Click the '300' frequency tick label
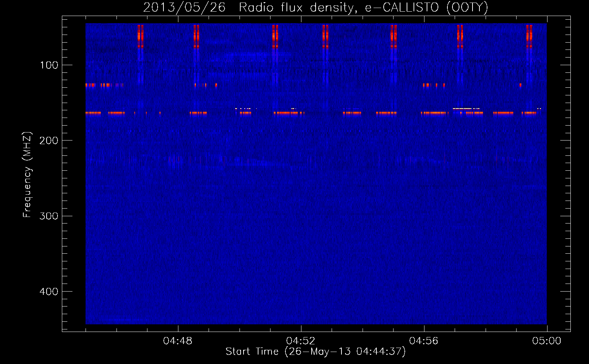589x364 pixels. click(x=49, y=216)
